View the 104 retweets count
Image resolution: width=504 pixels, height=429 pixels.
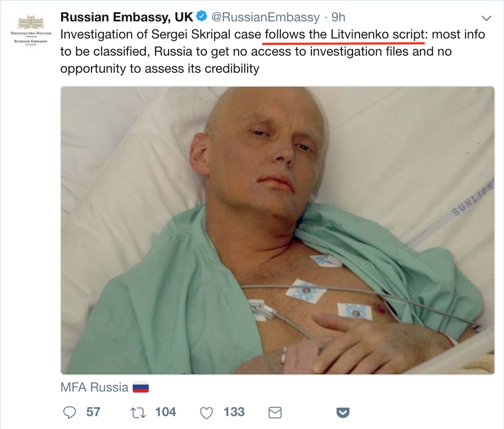point(165,412)
